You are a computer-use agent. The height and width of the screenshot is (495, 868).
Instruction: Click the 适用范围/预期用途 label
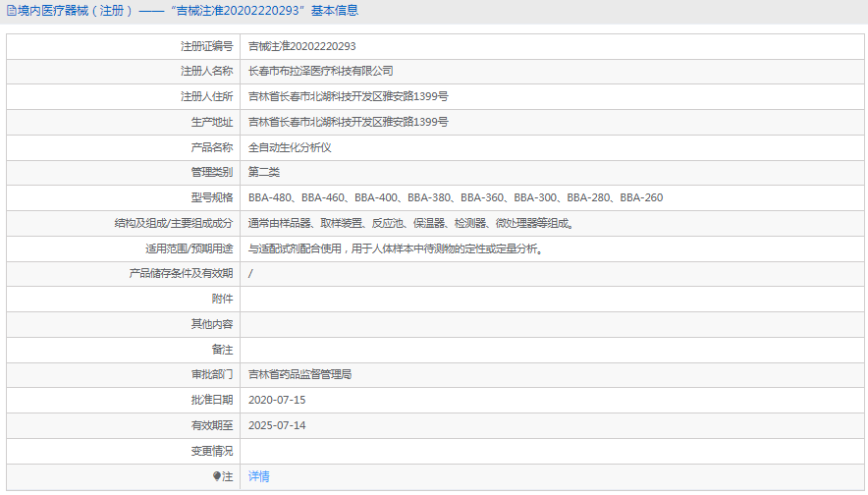[190, 248]
